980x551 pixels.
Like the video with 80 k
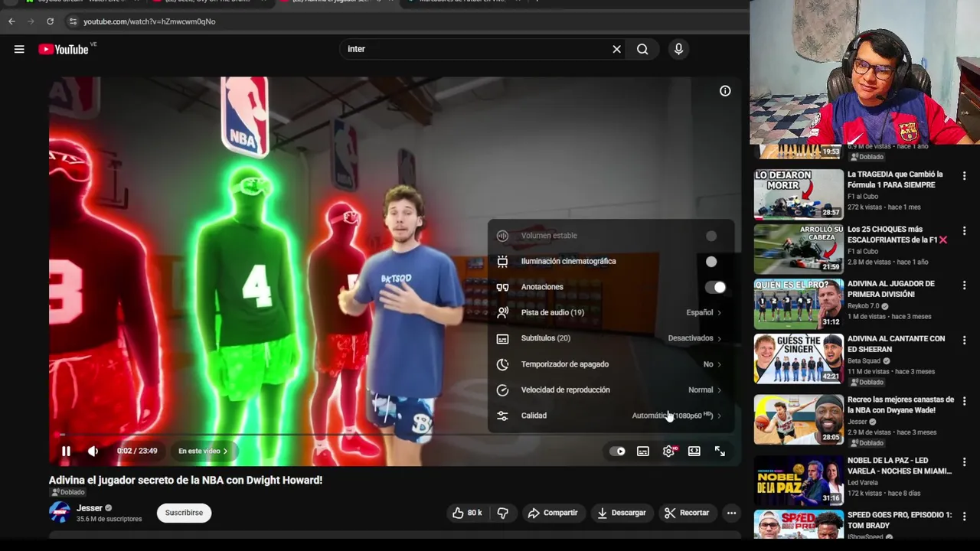point(467,513)
